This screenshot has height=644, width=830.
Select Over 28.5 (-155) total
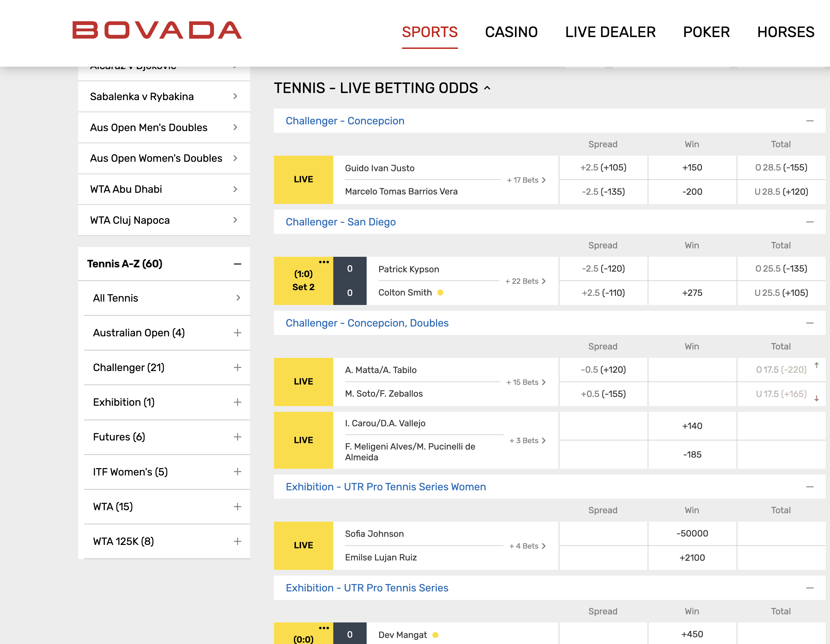pos(781,167)
